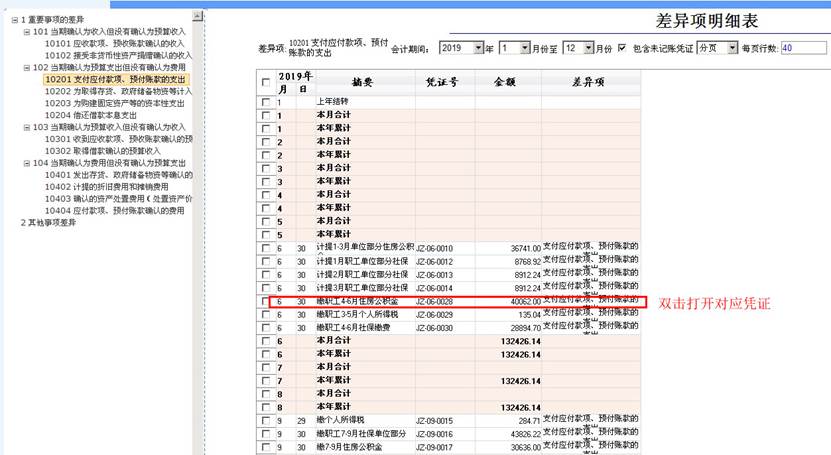The height and width of the screenshot is (455, 831).
Task: Select '2 其他事项差异' in the tree
Action: click(48, 222)
